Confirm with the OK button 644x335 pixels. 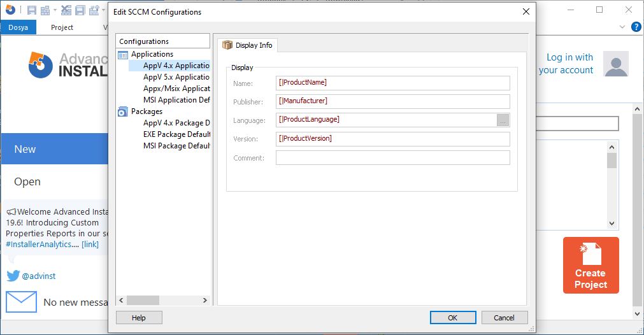tap(453, 317)
